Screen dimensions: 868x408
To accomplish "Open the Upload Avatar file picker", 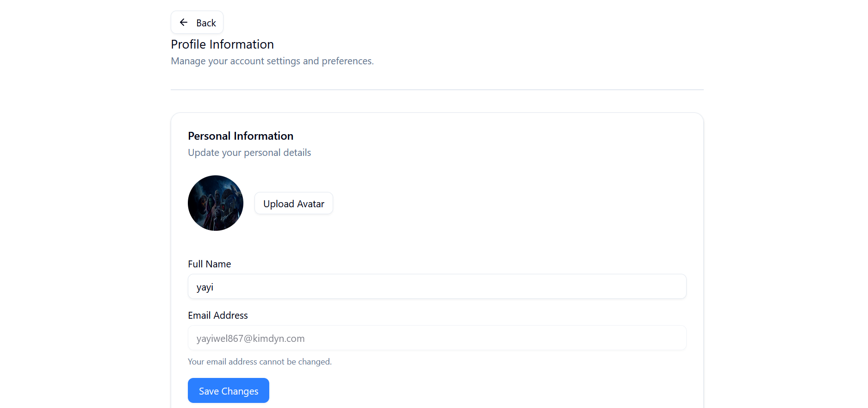I will (x=294, y=203).
